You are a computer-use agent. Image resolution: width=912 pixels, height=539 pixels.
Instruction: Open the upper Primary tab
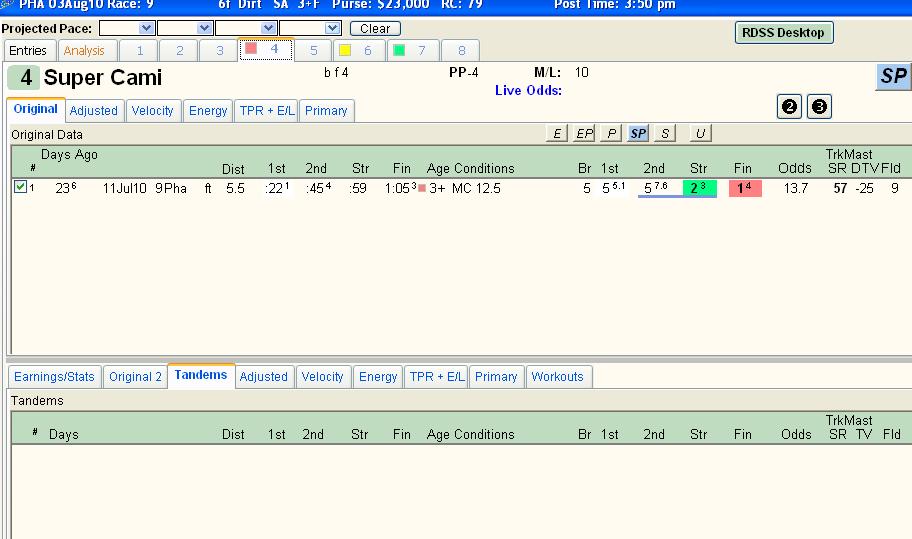click(326, 110)
